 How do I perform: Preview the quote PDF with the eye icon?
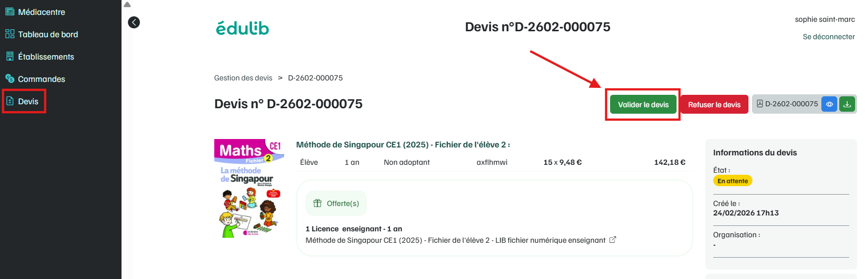coord(829,104)
